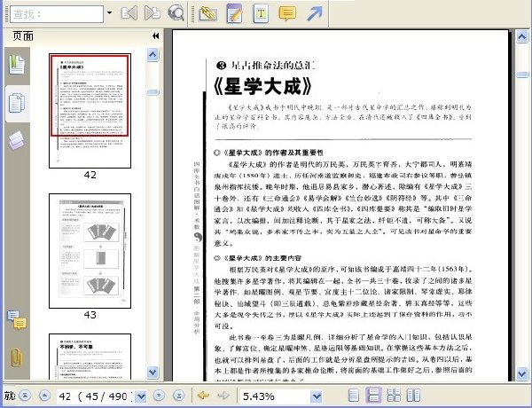Click the find next icon
532x408 pixels.
coord(153,13)
